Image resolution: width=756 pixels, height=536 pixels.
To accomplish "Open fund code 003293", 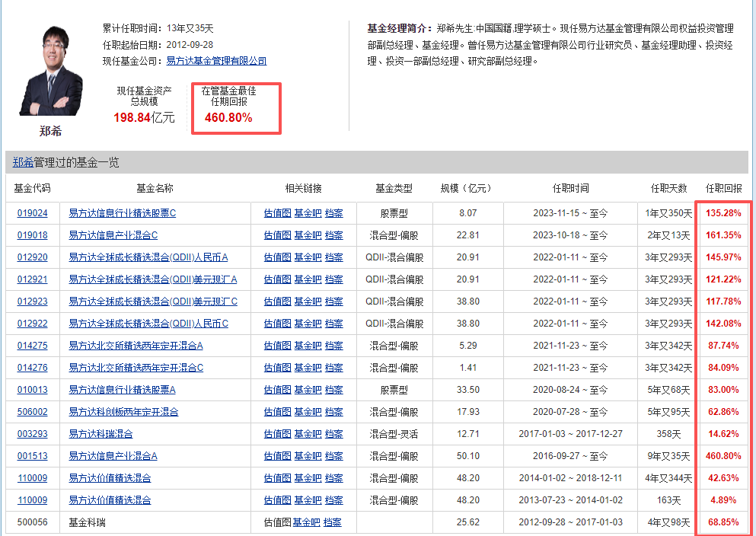I will 32,434.
